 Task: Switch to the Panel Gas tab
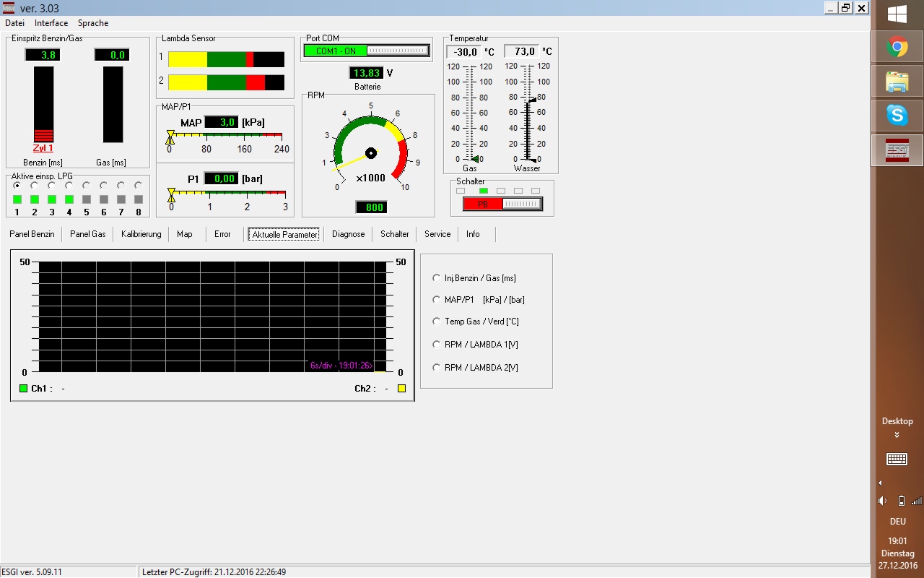pyautogui.click(x=88, y=234)
